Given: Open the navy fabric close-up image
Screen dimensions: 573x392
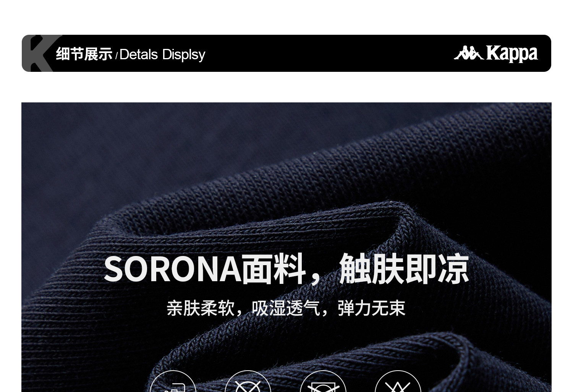Looking at the screenshot, I should [286, 247].
